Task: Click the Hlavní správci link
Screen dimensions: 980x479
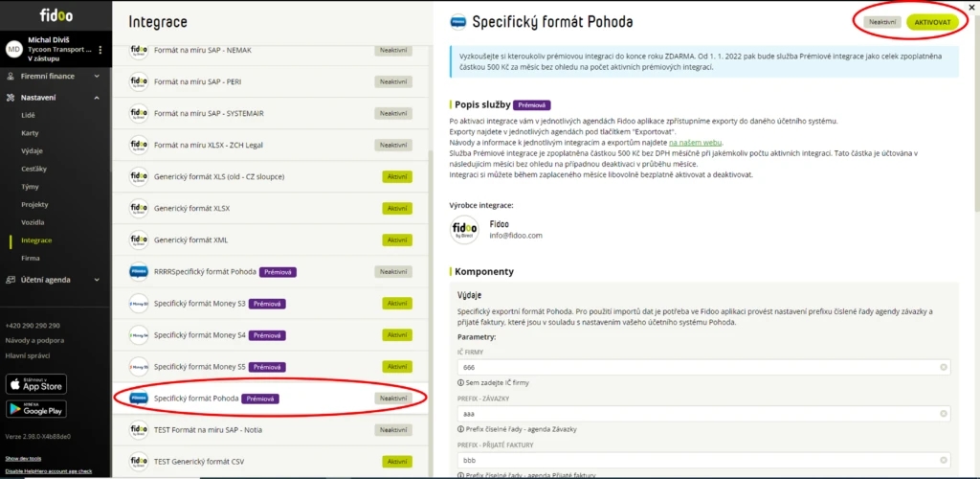Action: coord(28,355)
